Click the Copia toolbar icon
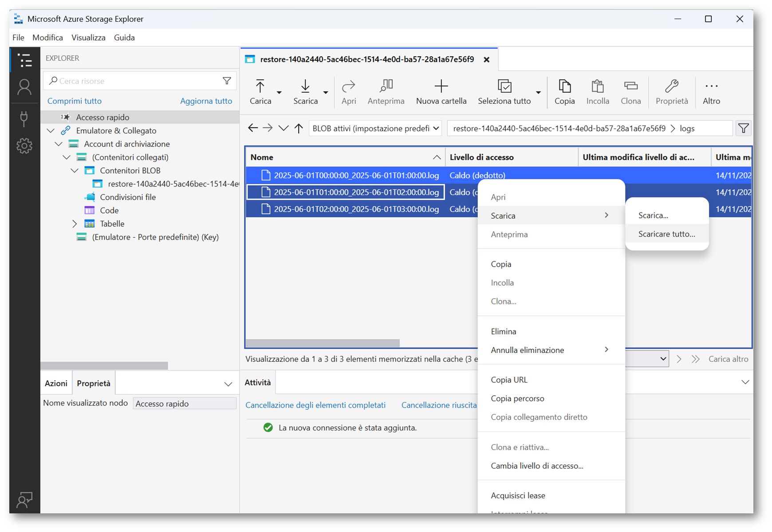 (x=564, y=86)
